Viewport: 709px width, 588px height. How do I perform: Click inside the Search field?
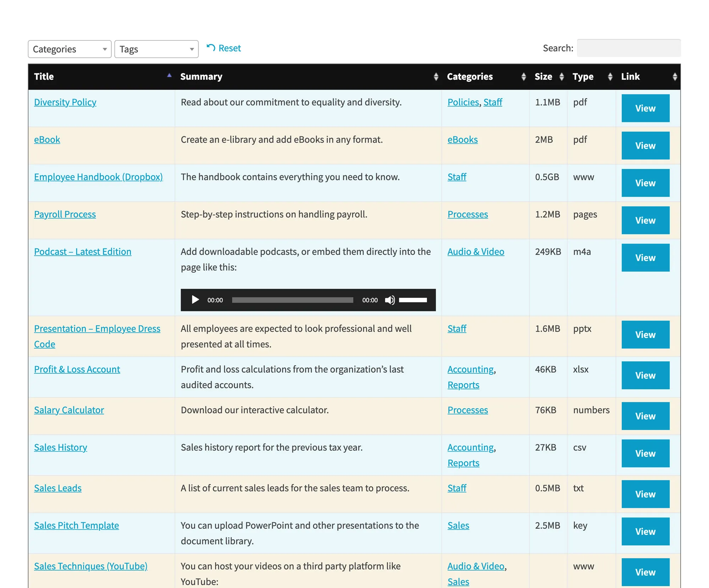click(x=629, y=48)
